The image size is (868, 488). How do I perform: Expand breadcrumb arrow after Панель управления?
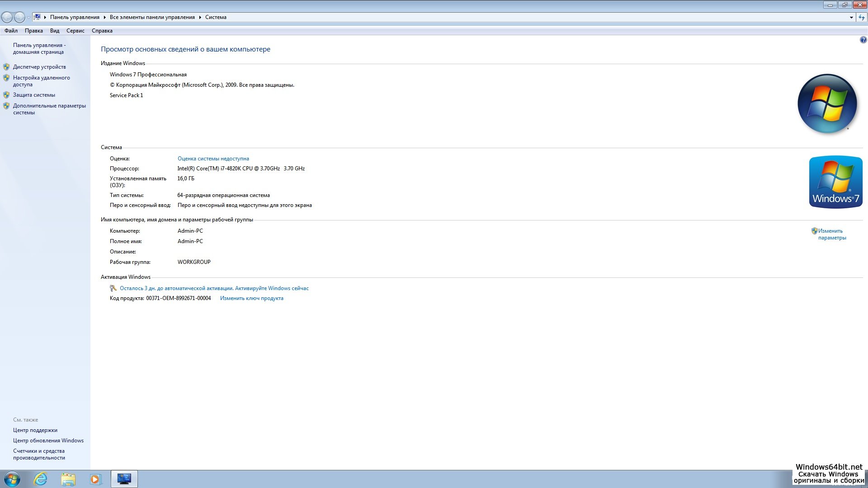coord(104,17)
